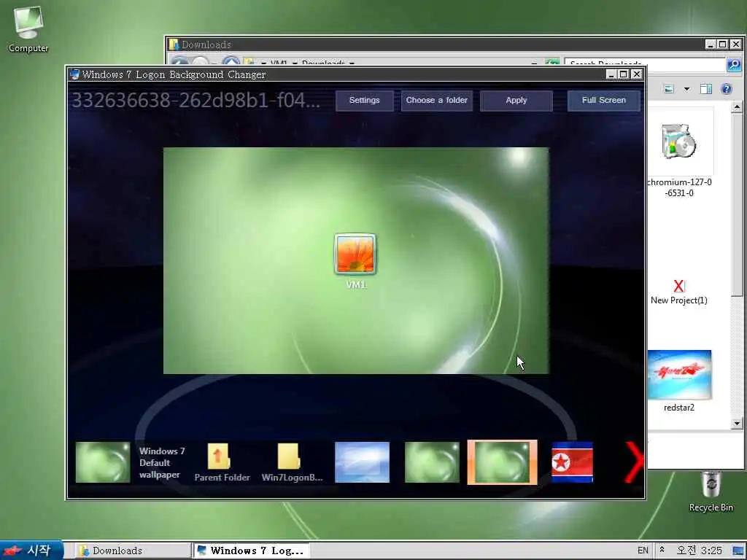Viewport: 747px width, 560px height.
Task: Click the EN language indicator in tray
Action: point(643,551)
